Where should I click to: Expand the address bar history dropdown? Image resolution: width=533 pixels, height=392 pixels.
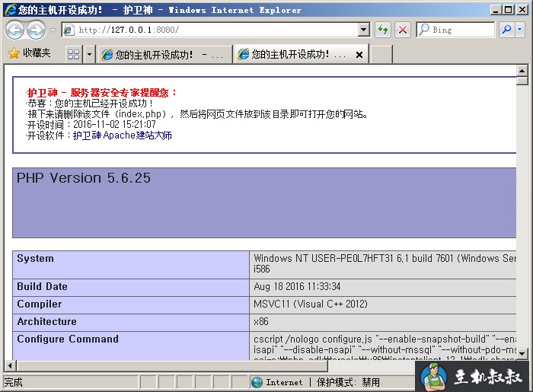pos(364,30)
